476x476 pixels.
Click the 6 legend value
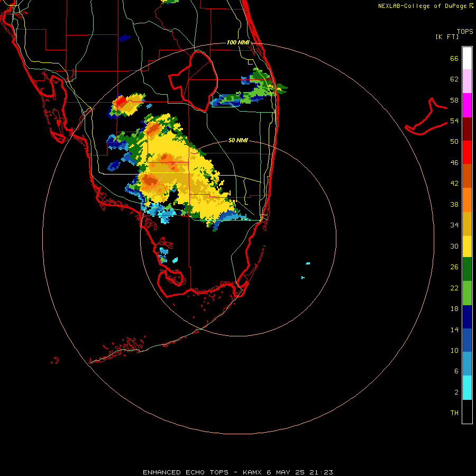point(456,371)
